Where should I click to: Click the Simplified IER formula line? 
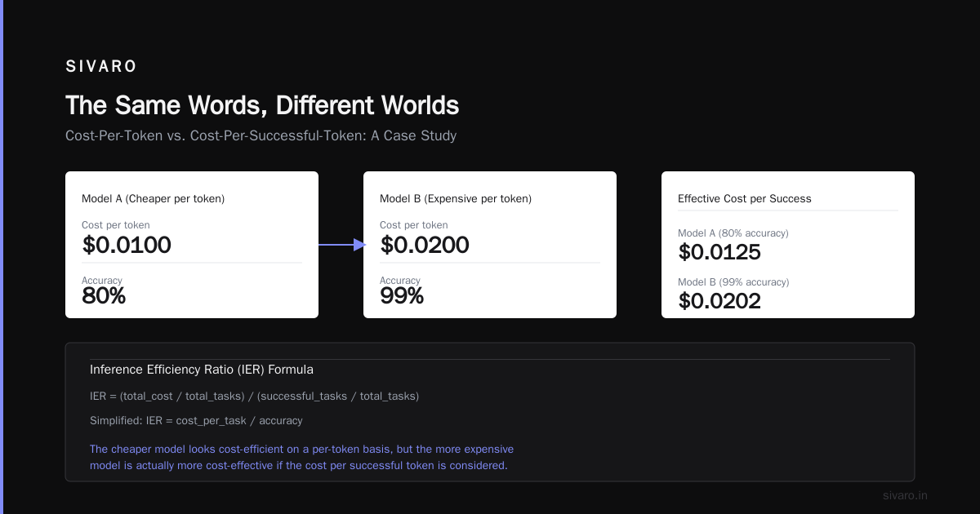(x=196, y=421)
